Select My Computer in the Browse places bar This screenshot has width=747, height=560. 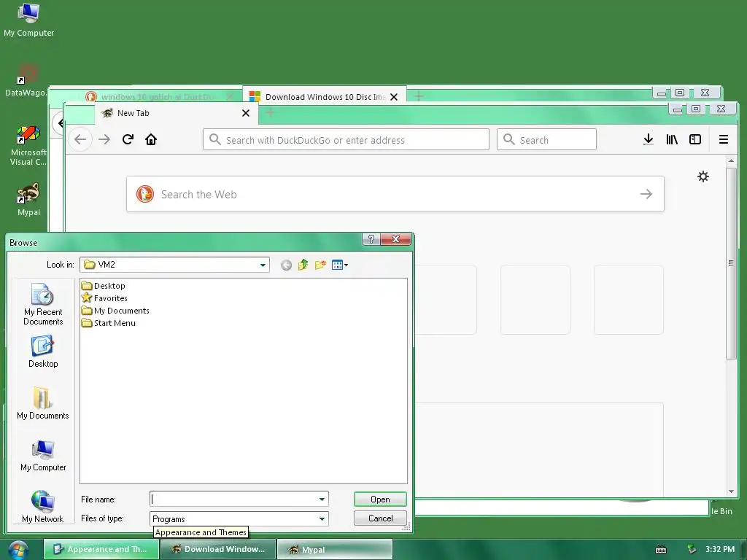click(43, 456)
